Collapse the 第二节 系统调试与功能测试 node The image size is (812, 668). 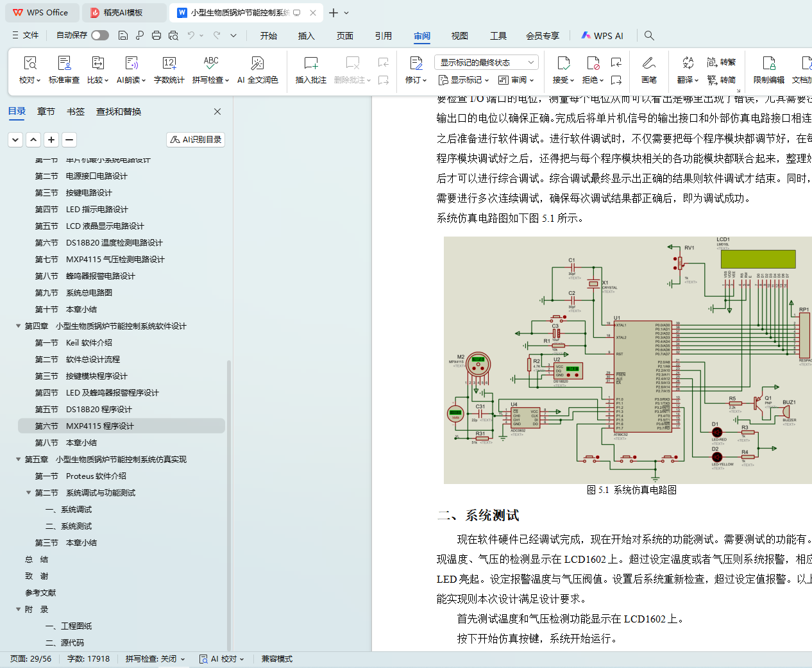tap(29, 493)
